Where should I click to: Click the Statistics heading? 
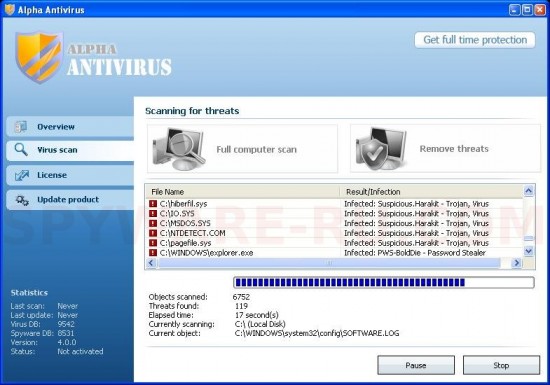point(29,293)
